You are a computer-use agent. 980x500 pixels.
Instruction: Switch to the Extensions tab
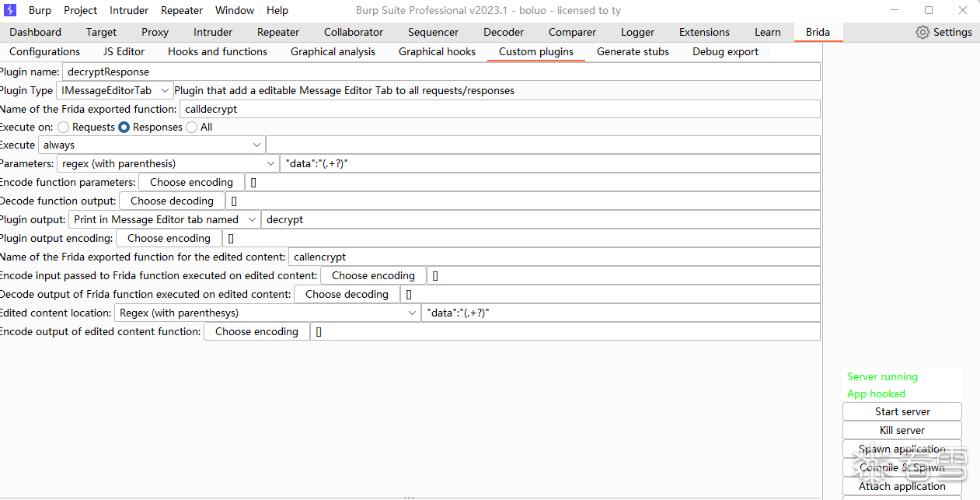[704, 32]
